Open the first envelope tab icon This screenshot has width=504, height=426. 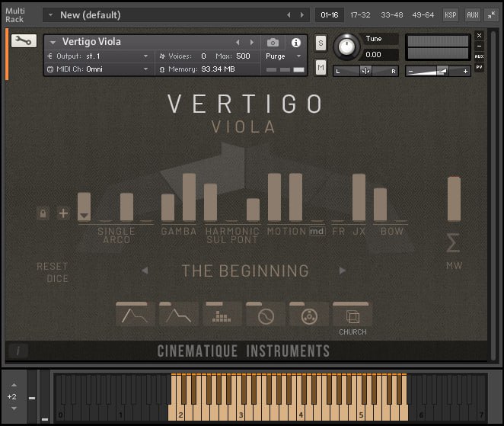click(134, 314)
